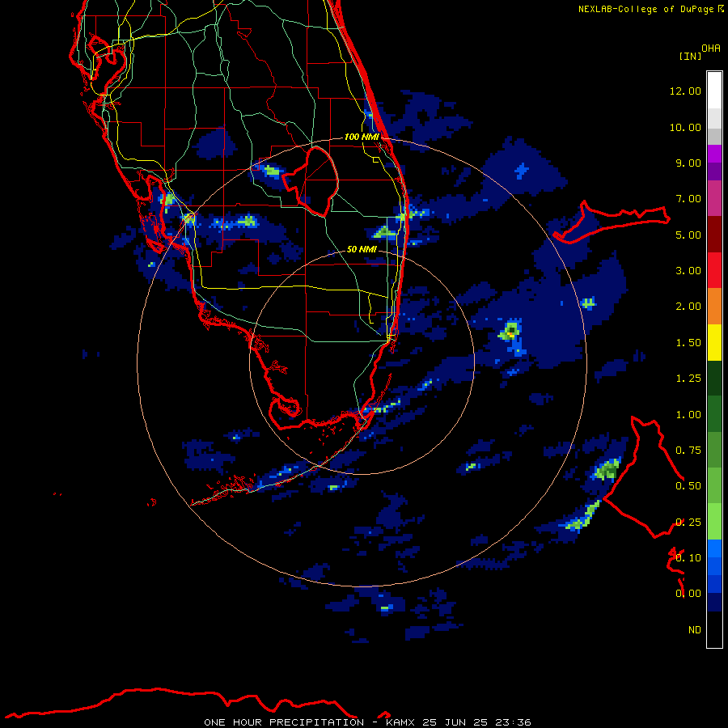Viewport: 728px width, 728px height.
Task: Click the 25 JUN 25 date text
Action: pos(455,722)
